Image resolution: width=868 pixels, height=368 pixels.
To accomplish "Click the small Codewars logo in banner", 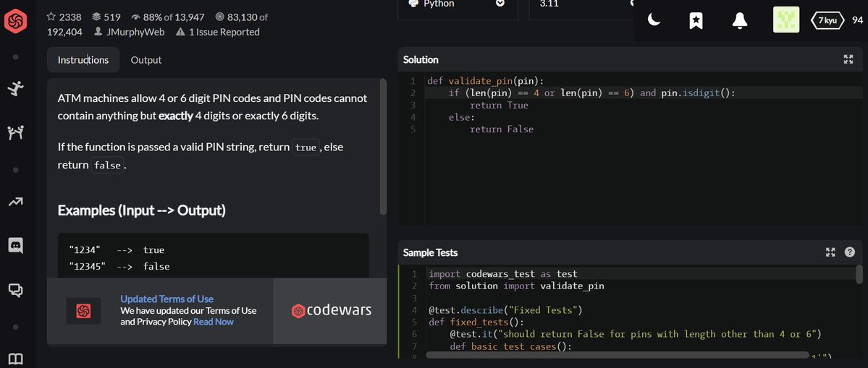I will click(83, 311).
